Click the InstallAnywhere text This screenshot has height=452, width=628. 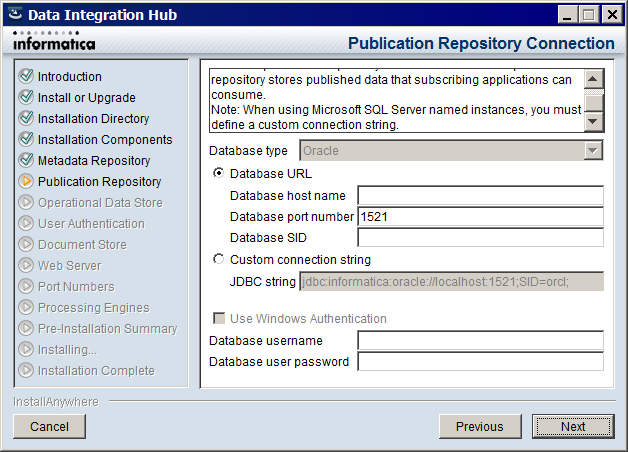pyautogui.click(x=56, y=402)
